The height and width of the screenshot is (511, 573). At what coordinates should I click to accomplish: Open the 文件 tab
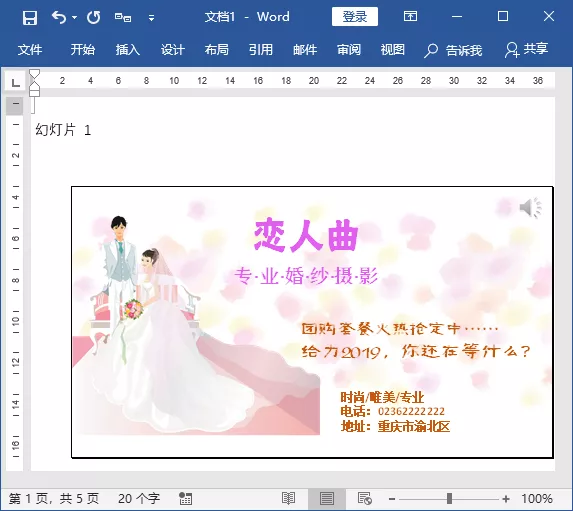coord(30,49)
